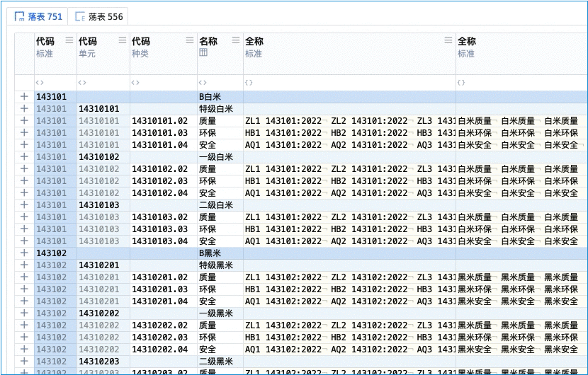Expand row 14310202.04 plus icon
Viewport: 588px width, 375px height.
[x=24, y=349]
